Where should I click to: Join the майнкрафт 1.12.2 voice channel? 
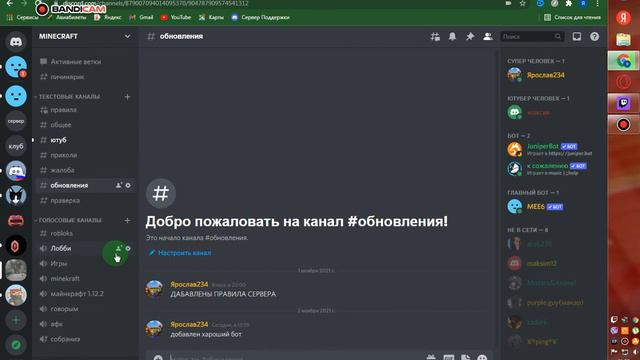point(85,294)
